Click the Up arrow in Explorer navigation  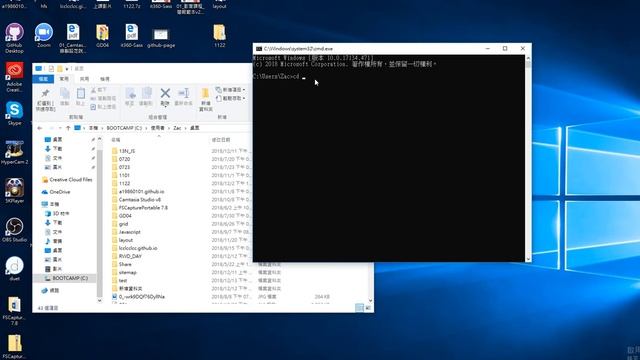pos(68,128)
